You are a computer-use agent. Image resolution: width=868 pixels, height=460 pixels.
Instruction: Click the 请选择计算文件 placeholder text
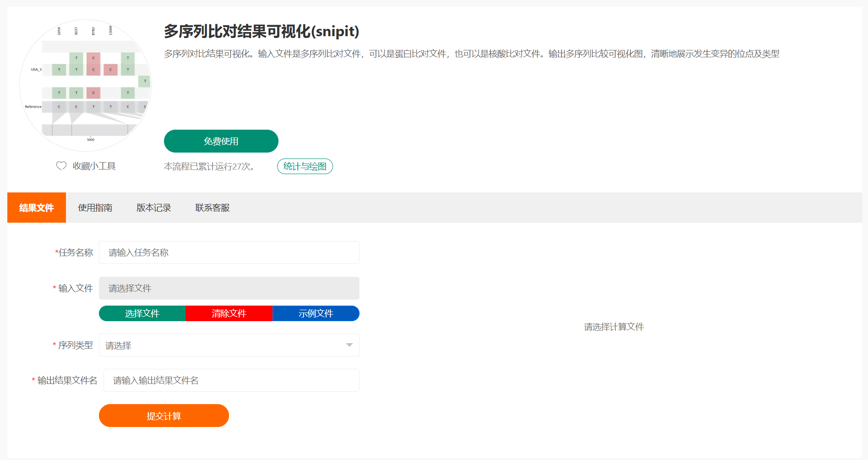click(614, 327)
